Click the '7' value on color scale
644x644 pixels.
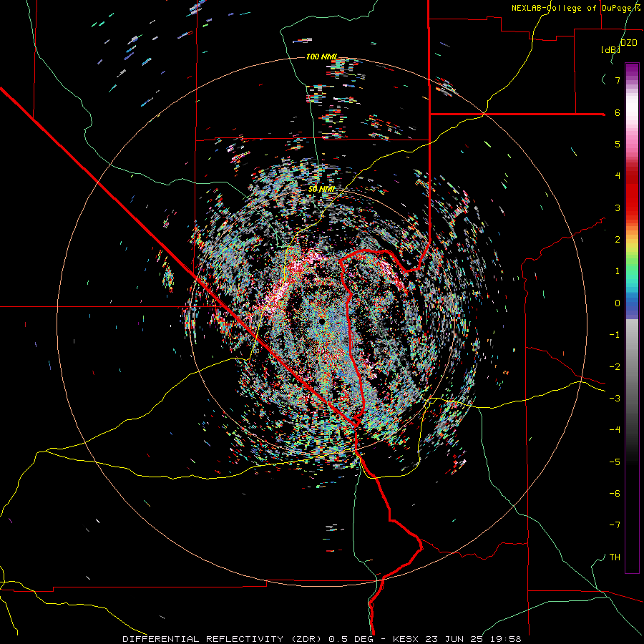click(618, 80)
